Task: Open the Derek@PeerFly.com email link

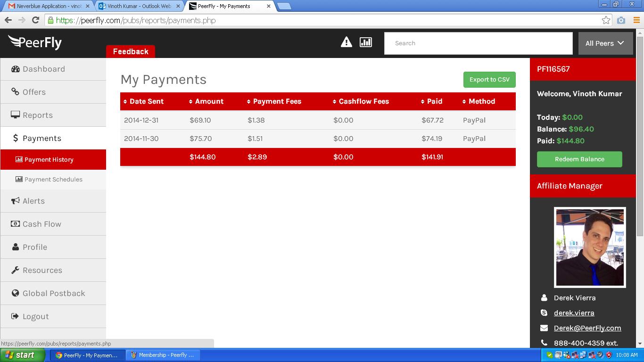Action: (587, 328)
